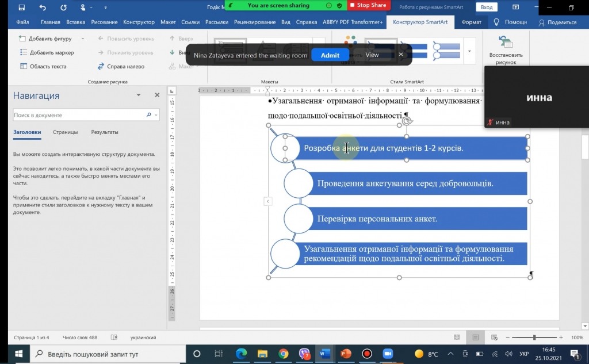This screenshot has height=364, width=589.
Task: Click the 100% zoom level
Action: [576, 338]
